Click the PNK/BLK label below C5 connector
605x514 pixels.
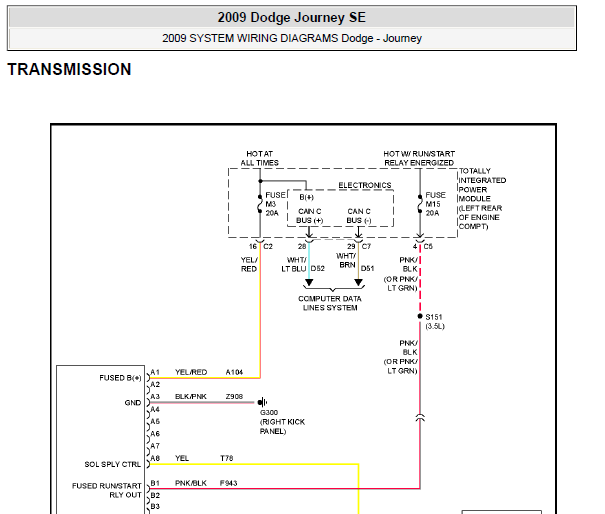tap(401, 274)
